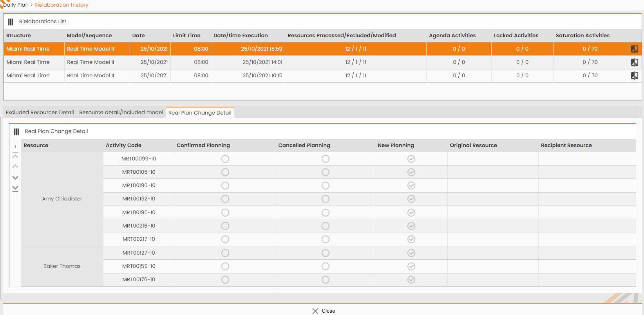Toggle Cancelled Planning for MRT00190-10
Screen dimensions: 644x315
(x=326, y=186)
